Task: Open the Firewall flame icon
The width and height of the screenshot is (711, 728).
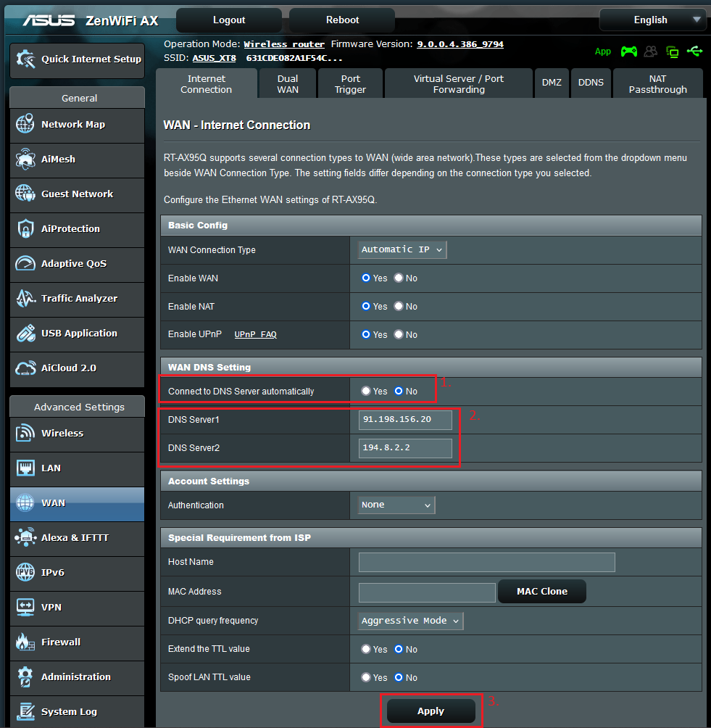Action: 25,642
